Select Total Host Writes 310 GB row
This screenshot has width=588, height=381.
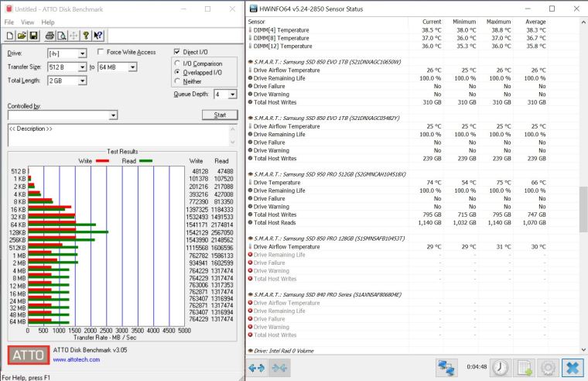tap(398, 102)
